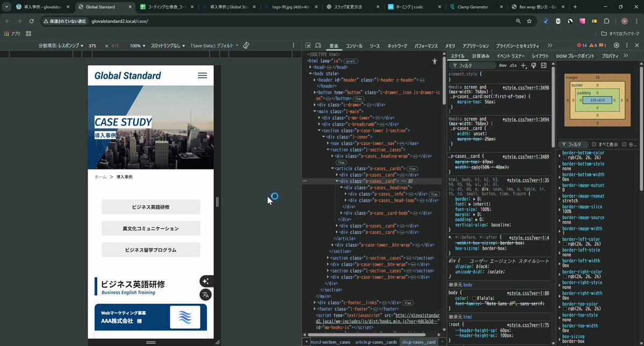Click the warning count triangle badge
This screenshot has height=346, width=644.
(593, 46)
